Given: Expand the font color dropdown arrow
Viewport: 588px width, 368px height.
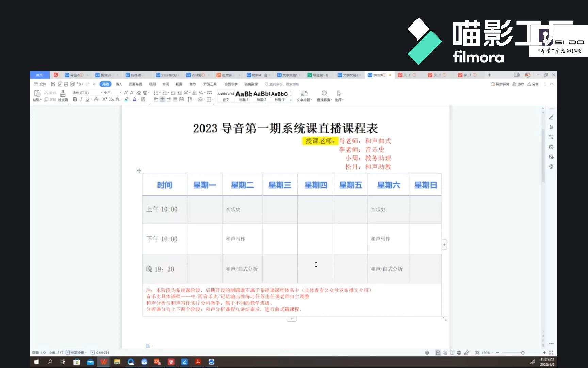Looking at the screenshot, I should (138, 100).
